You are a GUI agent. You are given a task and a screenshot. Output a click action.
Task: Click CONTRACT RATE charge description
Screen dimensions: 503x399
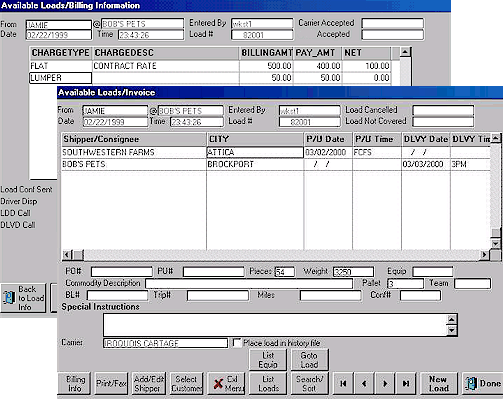[165, 66]
